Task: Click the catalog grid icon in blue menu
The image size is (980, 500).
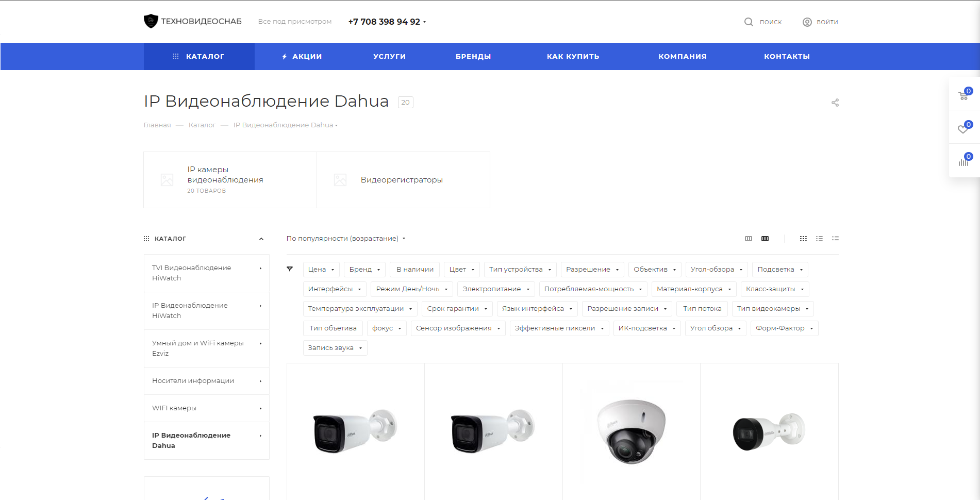Action: coord(176,56)
